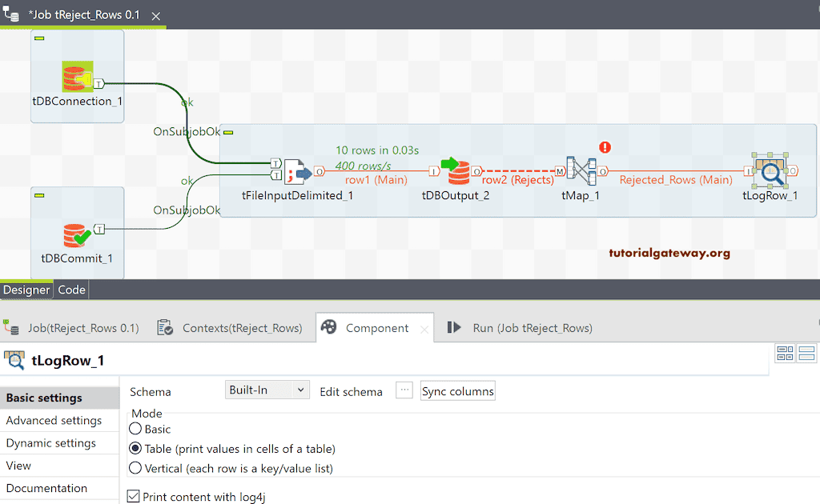This screenshot has width=820, height=504.
Task: Open the tFileInputDelimited_1 component
Action: (298, 171)
